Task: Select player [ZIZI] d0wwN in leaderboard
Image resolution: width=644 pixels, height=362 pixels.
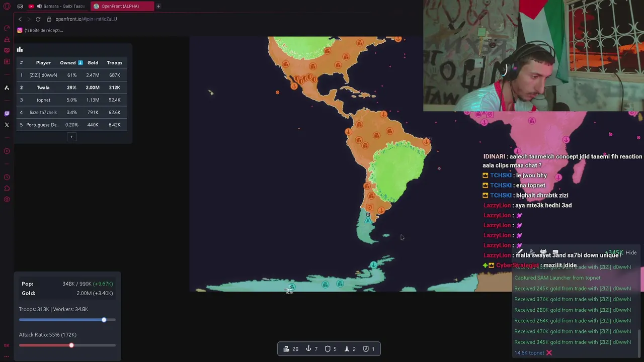Action: pos(43,75)
